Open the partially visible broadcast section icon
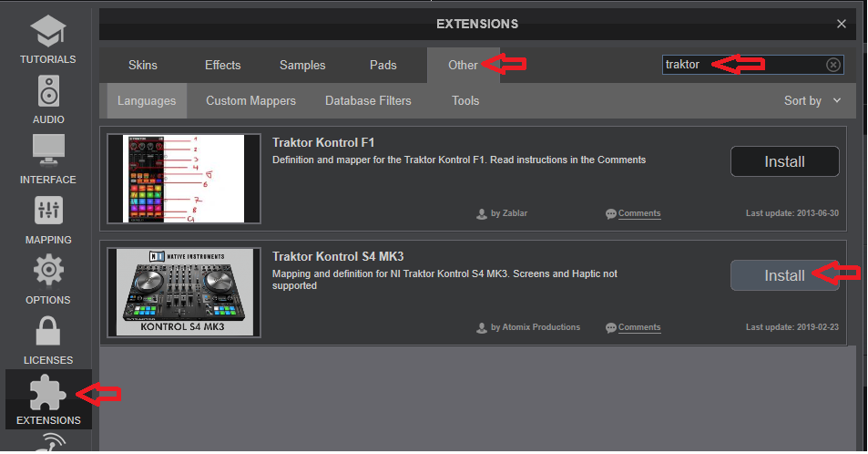The width and height of the screenshot is (868, 454). 51,442
